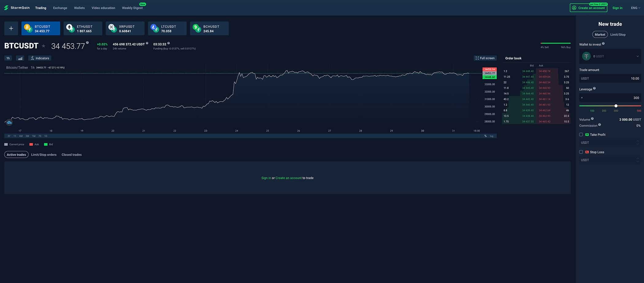Click info icon beside 34 453.77 price
Viewport: 644px width, 283px height.
click(87, 43)
